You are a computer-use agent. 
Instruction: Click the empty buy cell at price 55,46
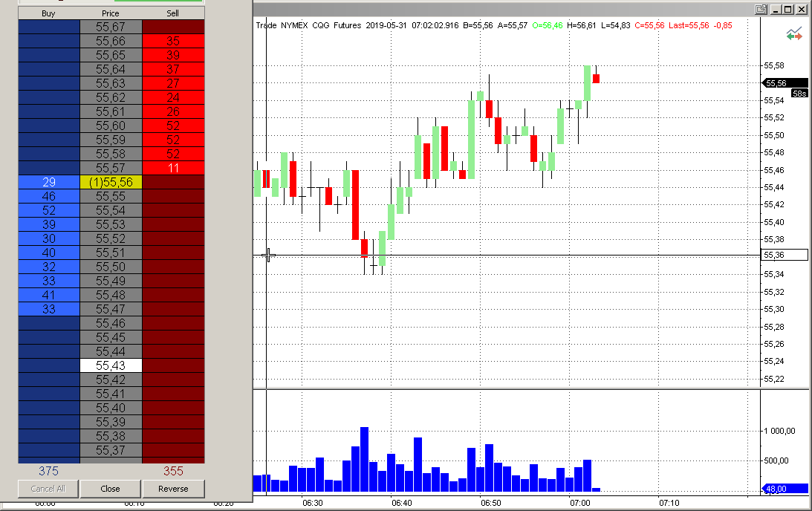coord(49,323)
